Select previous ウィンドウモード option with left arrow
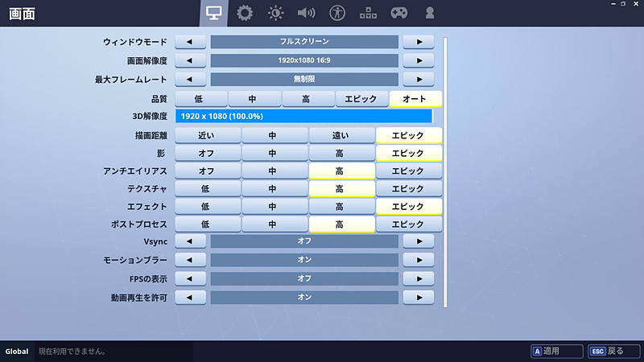 [190, 42]
